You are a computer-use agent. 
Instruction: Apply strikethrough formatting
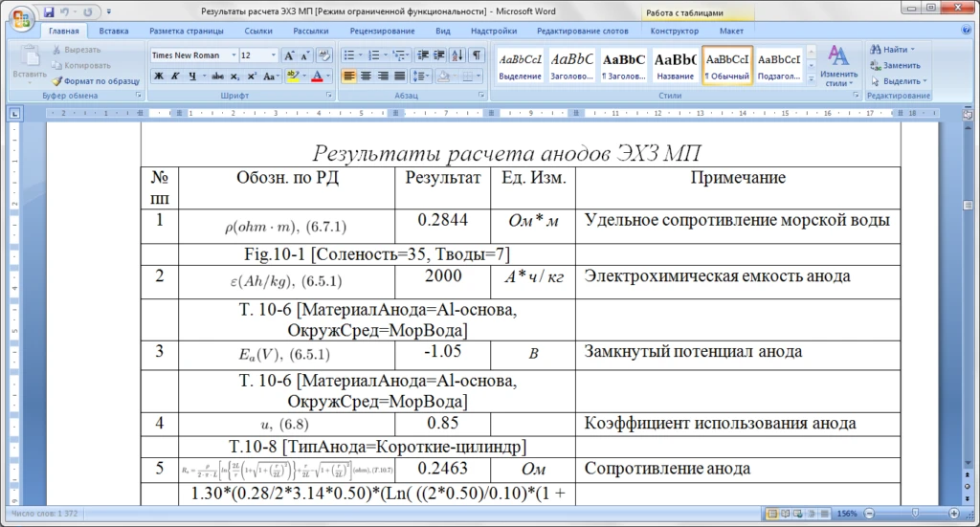pos(217,76)
